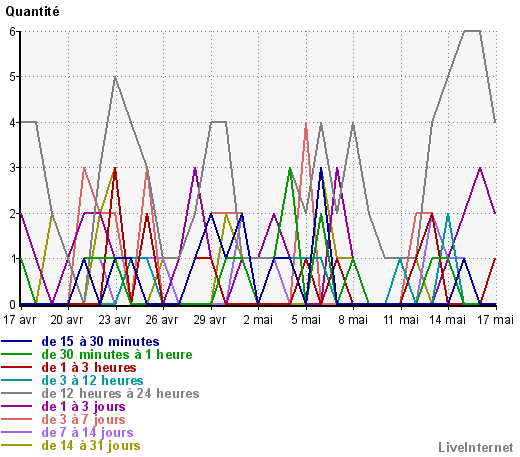Click the 'de 3 à 7 jours' legend label
This screenshot has height=457, width=520.
83,420
